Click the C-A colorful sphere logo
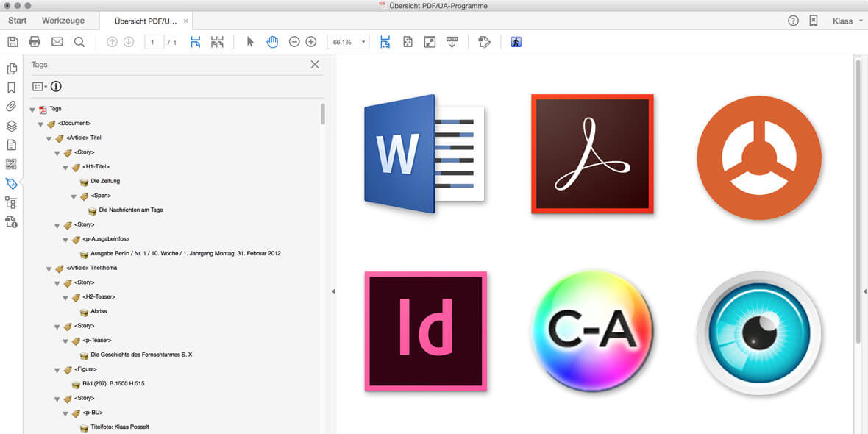868x434 pixels. 592,332
